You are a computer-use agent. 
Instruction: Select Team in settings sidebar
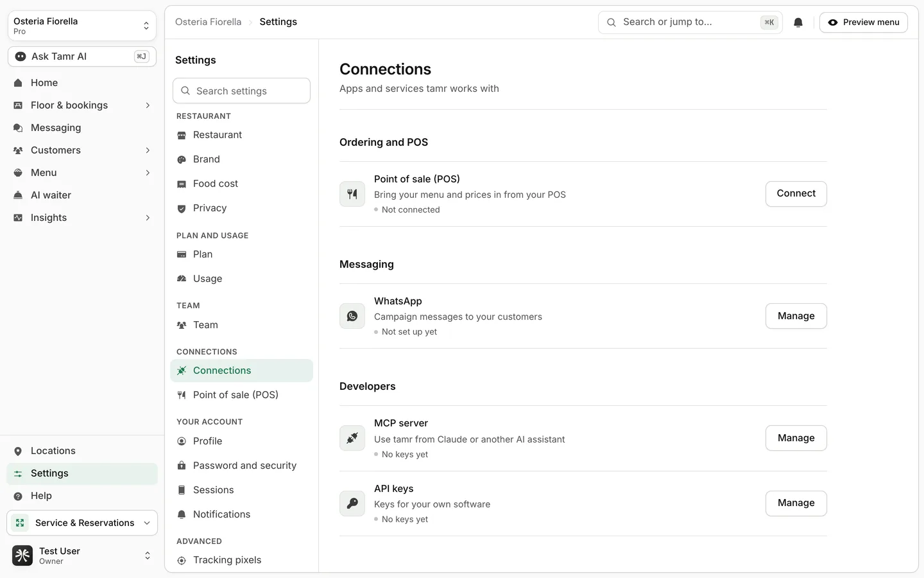pyautogui.click(x=241, y=325)
